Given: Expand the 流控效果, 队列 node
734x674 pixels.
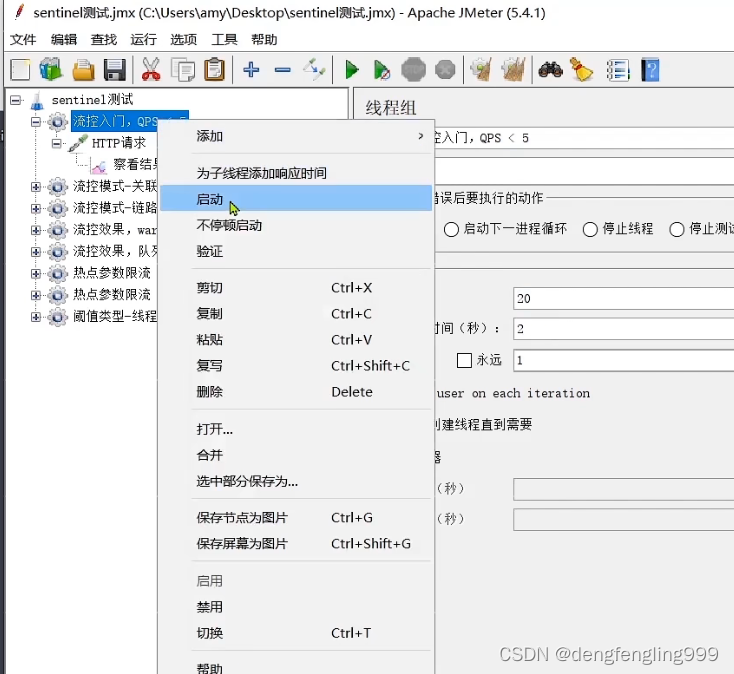Looking at the screenshot, I should pyautogui.click(x=36, y=252).
